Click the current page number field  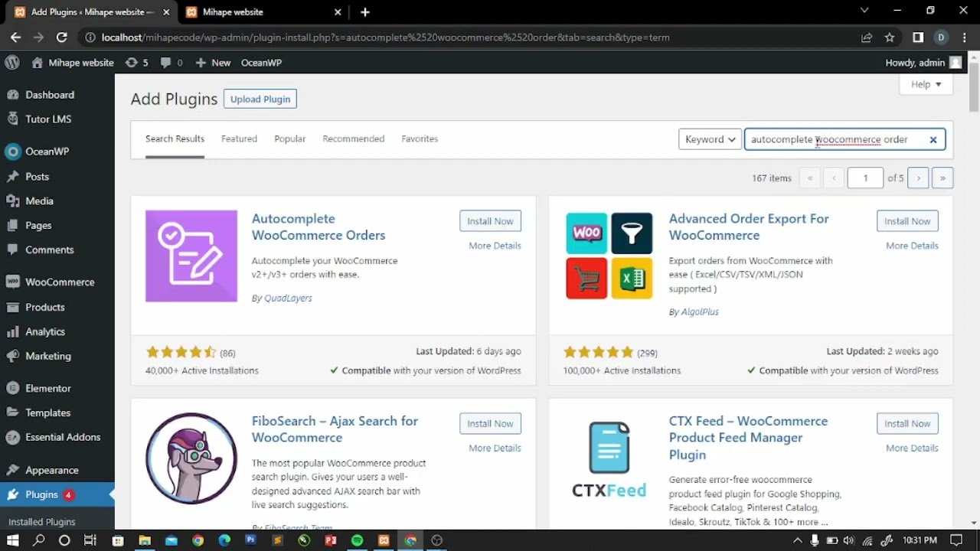point(865,178)
